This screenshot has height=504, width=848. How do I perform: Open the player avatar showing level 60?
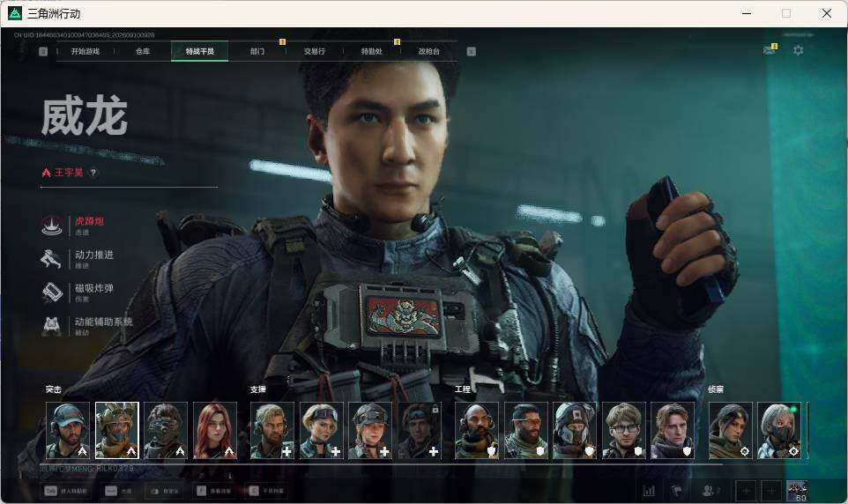pyautogui.click(x=797, y=491)
